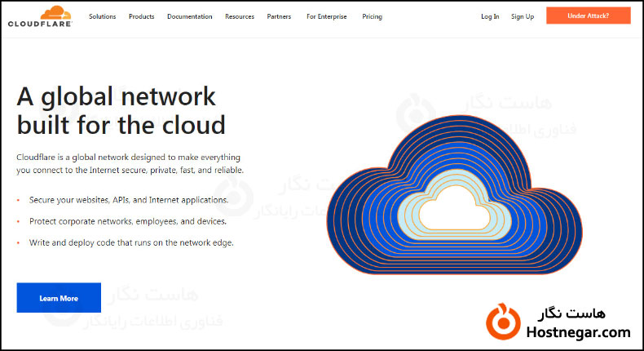
Task: Open the Solutions menu
Action: pos(102,16)
